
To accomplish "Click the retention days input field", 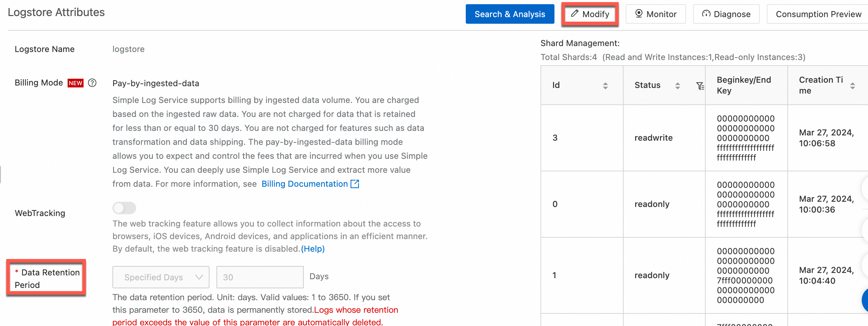I will (260, 277).
